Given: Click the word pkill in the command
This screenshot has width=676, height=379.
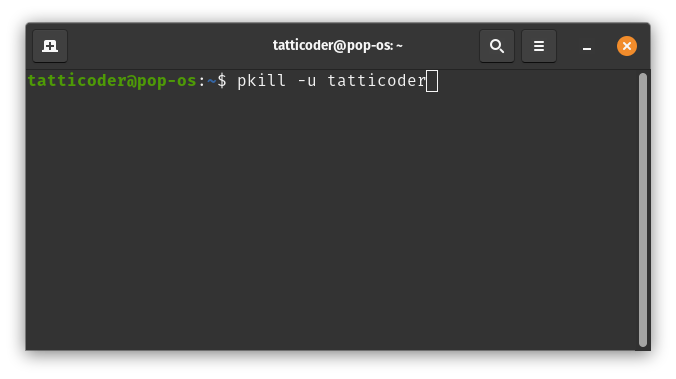Looking at the screenshot, I should (261, 81).
